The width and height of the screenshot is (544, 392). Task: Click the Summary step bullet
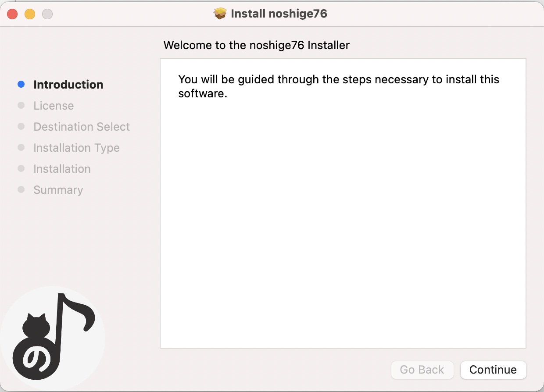click(x=21, y=190)
